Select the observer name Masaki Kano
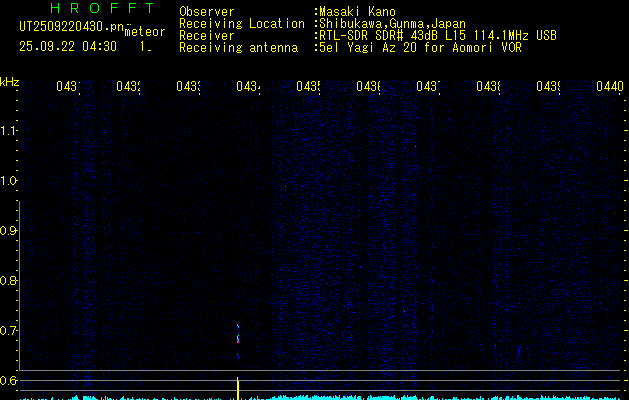629x400 pixels. click(x=357, y=12)
